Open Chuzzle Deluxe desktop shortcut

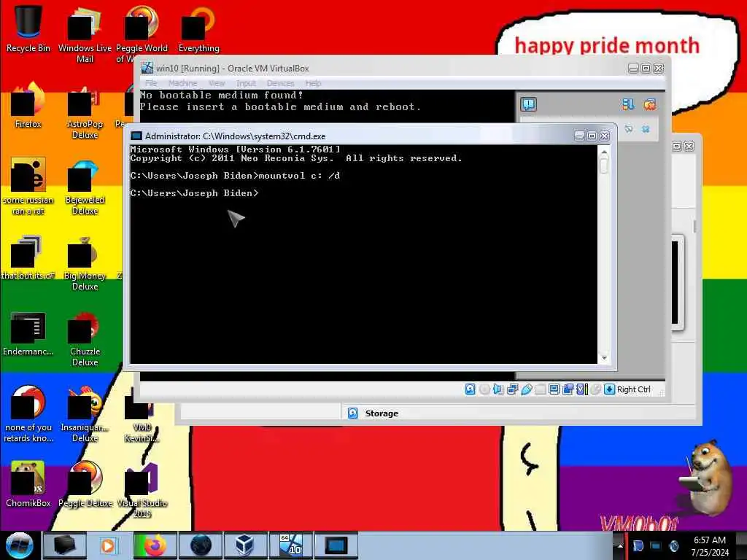coord(85,339)
